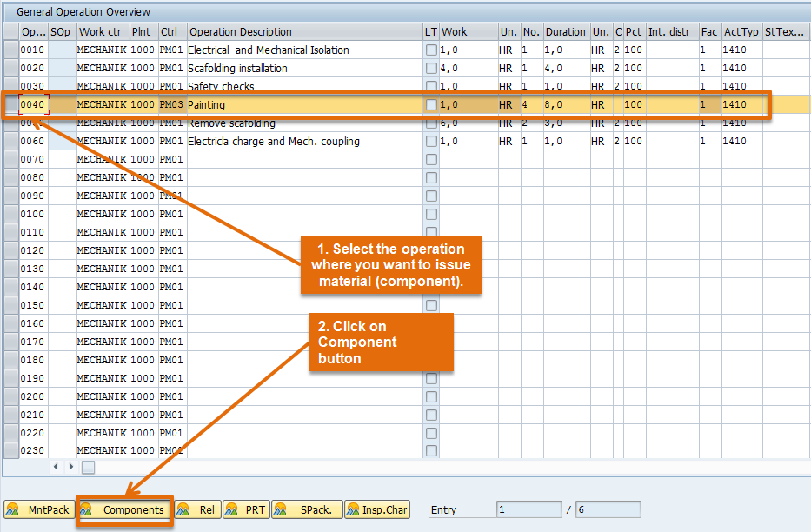Click the left scroll arrow below the table

[x=56, y=466]
